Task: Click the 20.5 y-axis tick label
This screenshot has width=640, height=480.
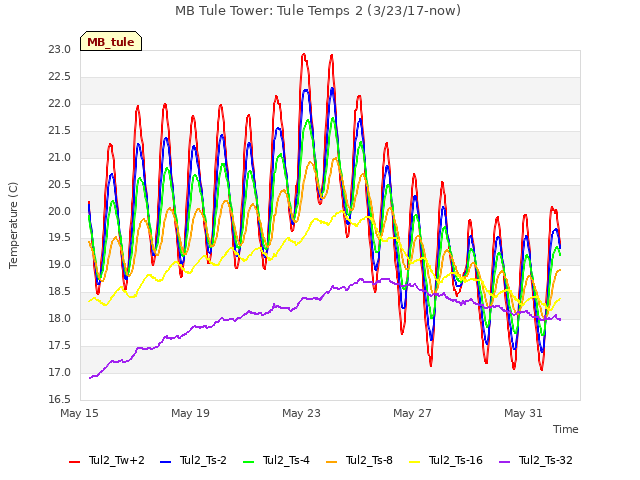Action: click(x=60, y=184)
